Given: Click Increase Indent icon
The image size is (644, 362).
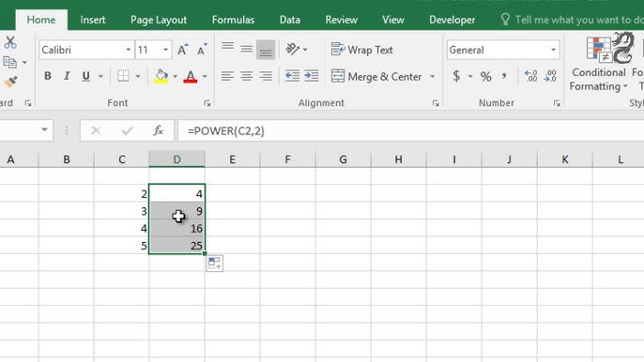Looking at the screenshot, I should pyautogui.click(x=312, y=76).
